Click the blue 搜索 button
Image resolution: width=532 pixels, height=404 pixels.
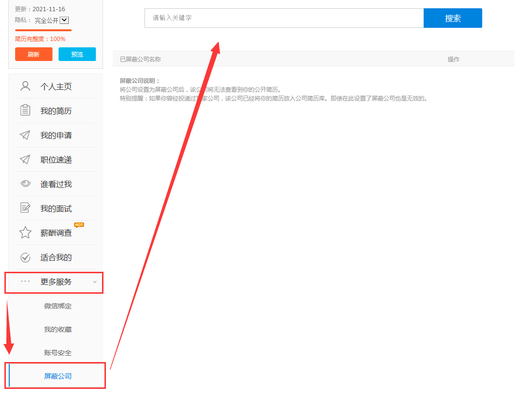click(x=452, y=19)
